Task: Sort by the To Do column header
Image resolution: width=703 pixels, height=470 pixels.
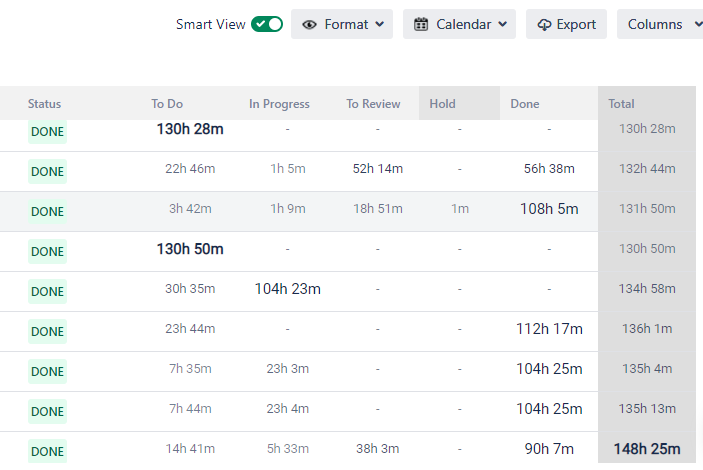Action: point(167,104)
